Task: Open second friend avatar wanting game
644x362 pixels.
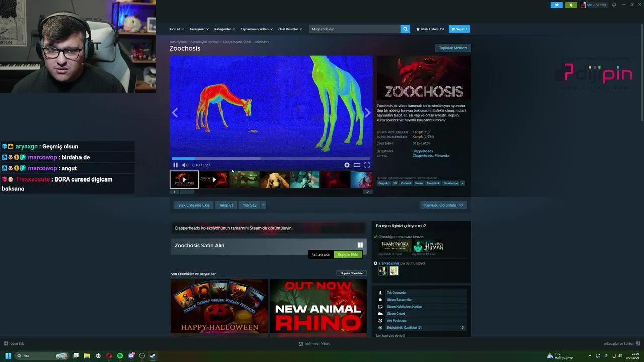Action: pos(394,270)
